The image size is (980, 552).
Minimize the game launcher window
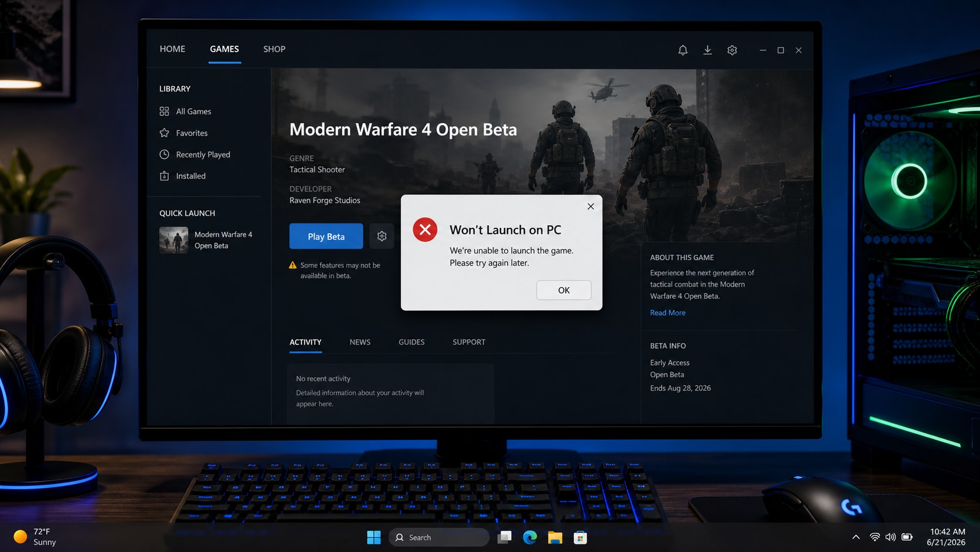[763, 50]
